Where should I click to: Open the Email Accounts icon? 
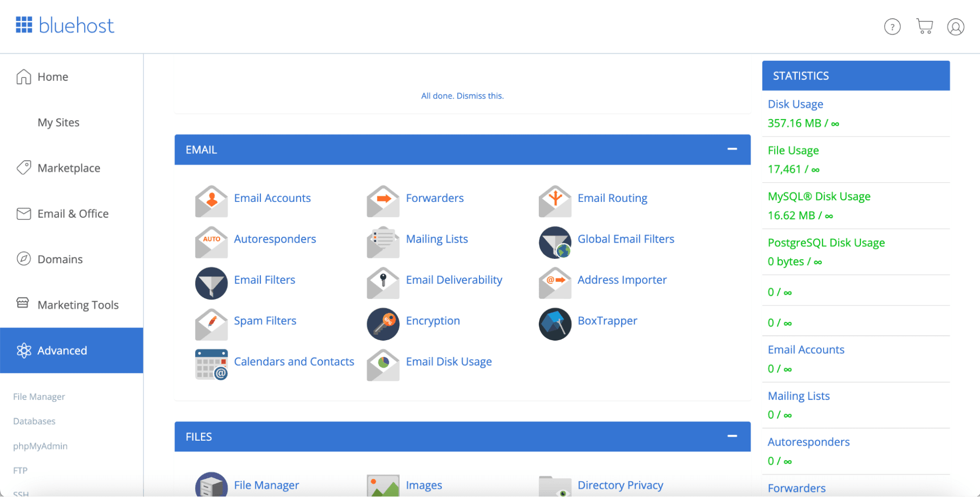(x=211, y=201)
